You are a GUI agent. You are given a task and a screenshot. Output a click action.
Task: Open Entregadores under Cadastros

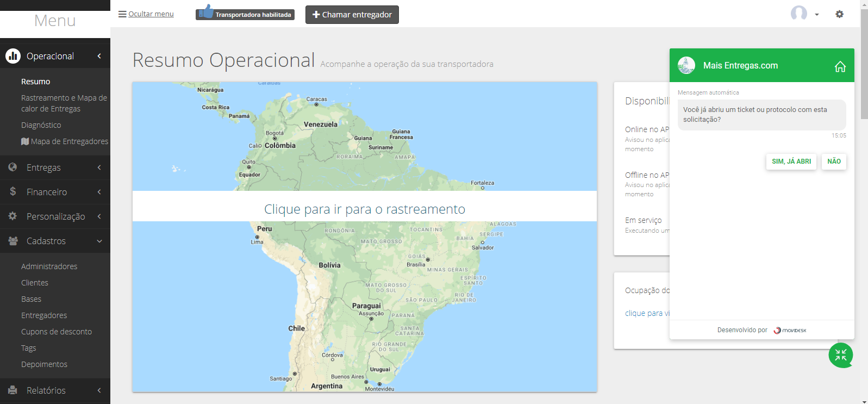[44, 315]
